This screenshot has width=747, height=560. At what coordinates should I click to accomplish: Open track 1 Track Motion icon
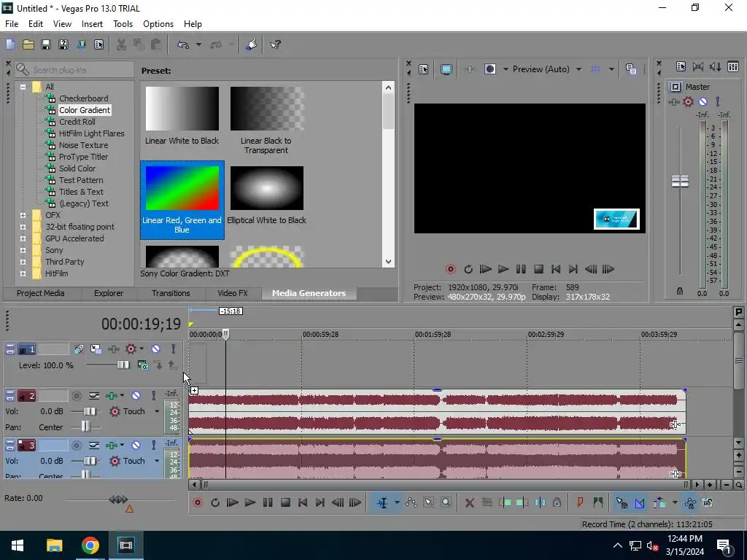point(96,349)
